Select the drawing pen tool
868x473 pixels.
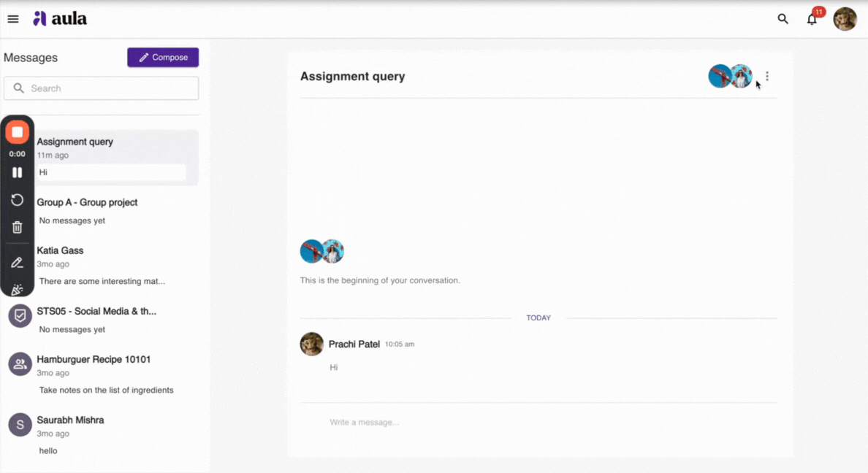click(17, 262)
